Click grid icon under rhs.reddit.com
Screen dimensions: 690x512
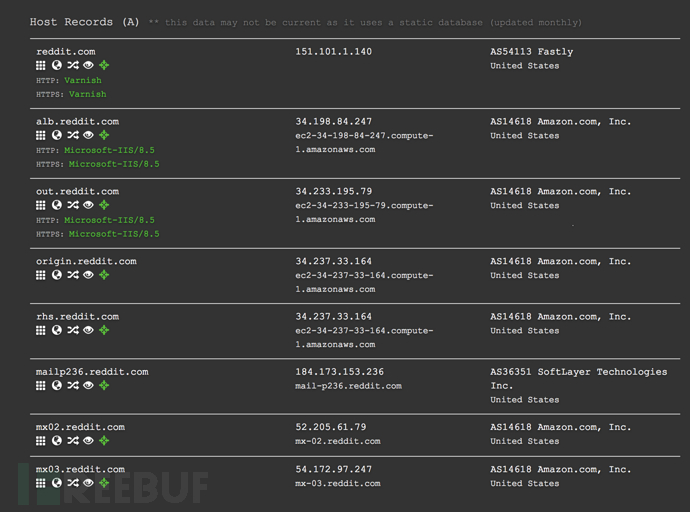[40, 330]
